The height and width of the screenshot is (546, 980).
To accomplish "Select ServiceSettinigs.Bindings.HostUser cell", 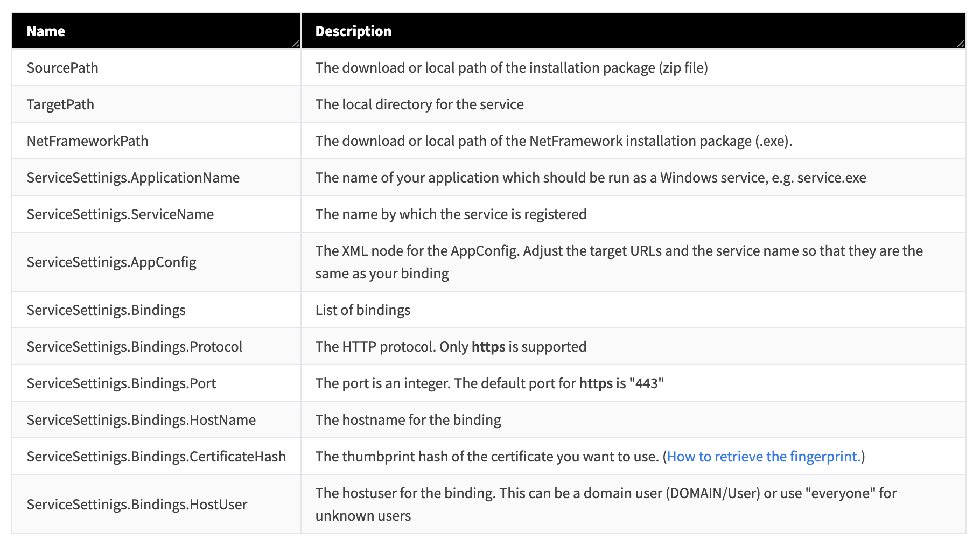I will pos(137,505).
